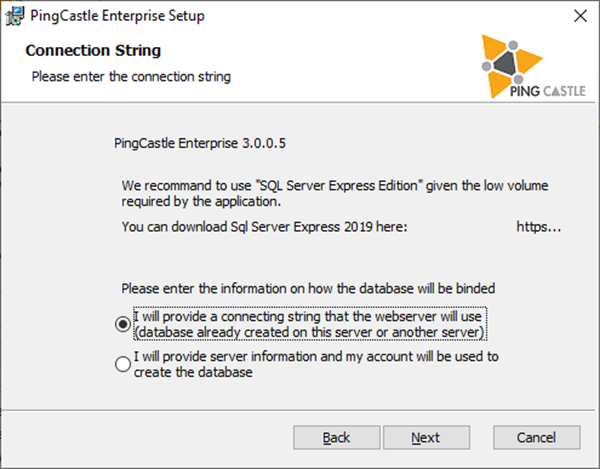Click the 'PingCastle Enterprise Setup' title bar text
This screenshot has width=600, height=469.
117,16
